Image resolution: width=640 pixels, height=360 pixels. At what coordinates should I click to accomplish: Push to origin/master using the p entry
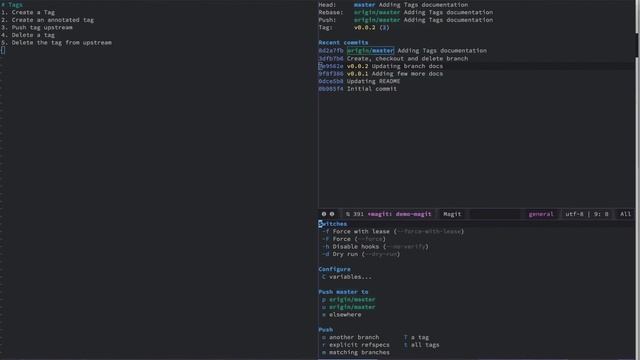click(349, 300)
